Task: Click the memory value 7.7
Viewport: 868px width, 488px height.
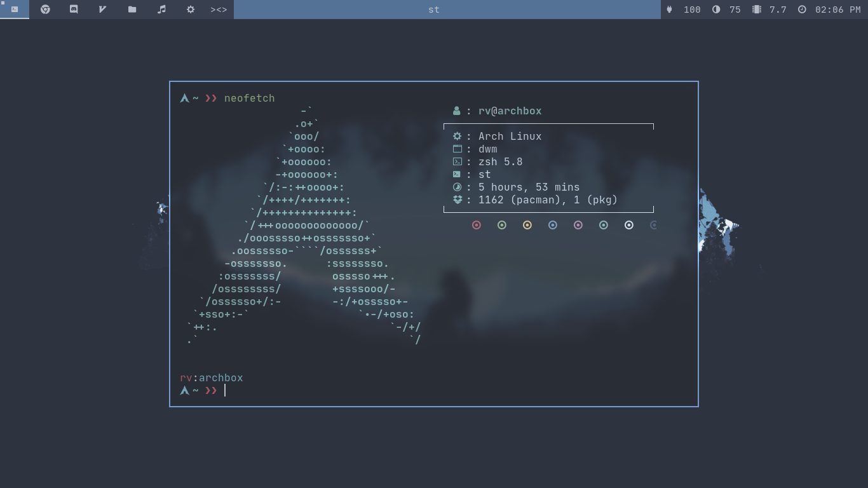Action: [778, 10]
